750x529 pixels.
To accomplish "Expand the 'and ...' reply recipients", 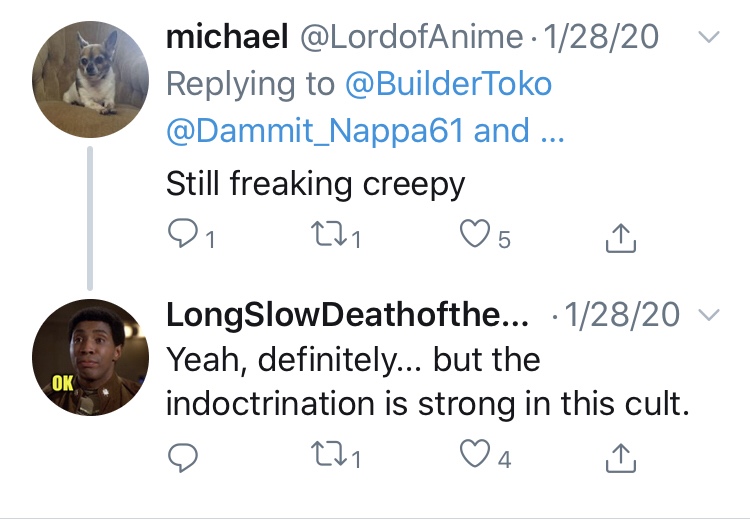I will pos(519,131).
